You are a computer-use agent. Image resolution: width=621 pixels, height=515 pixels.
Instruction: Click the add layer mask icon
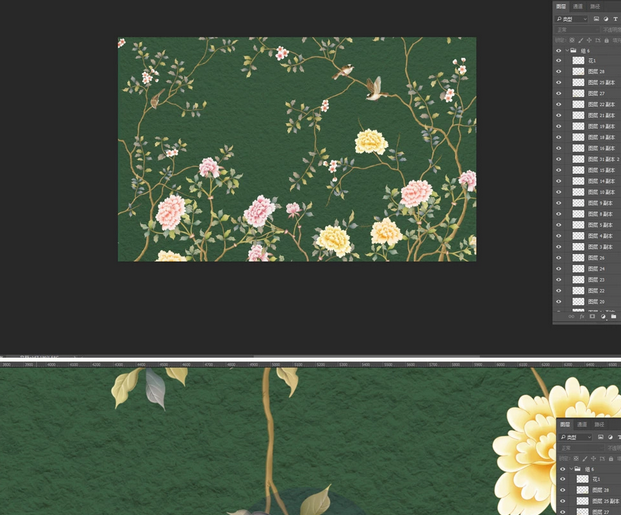point(592,316)
